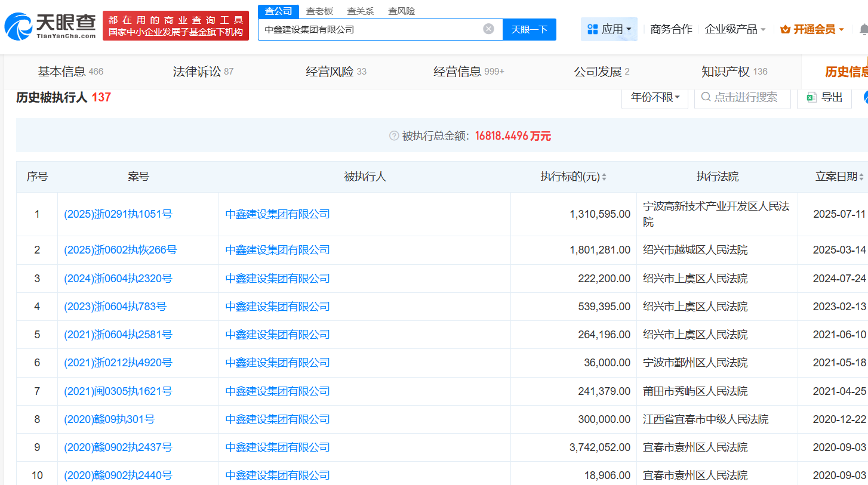Image resolution: width=868 pixels, height=485 pixels.
Task: Click the help icon beside 被执行总金额
Action: pyautogui.click(x=393, y=136)
